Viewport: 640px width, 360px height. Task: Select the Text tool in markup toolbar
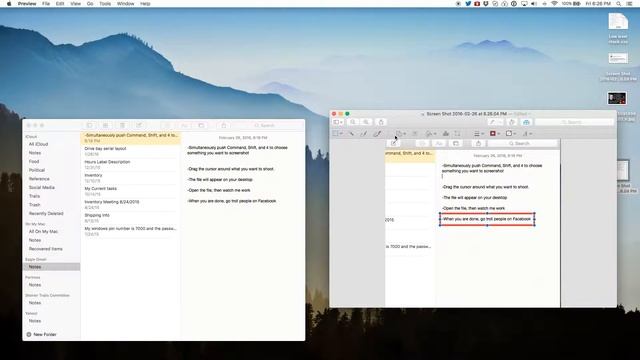(415, 133)
